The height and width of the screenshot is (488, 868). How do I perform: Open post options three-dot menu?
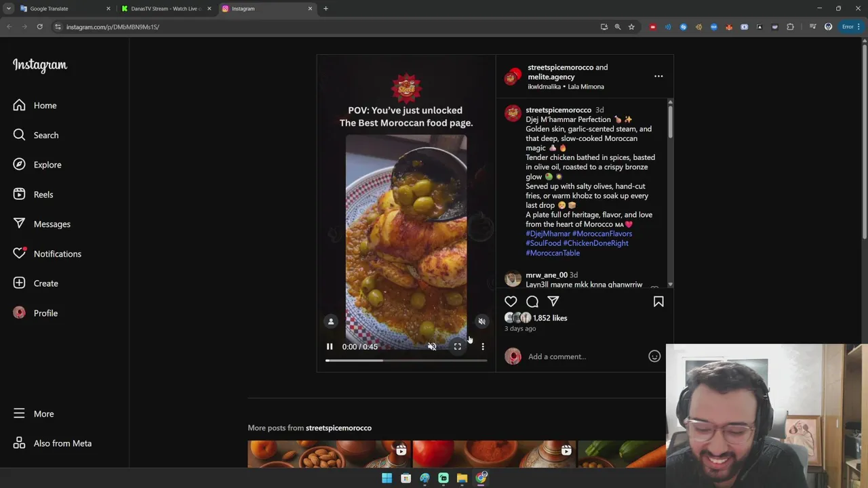[658, 76]
